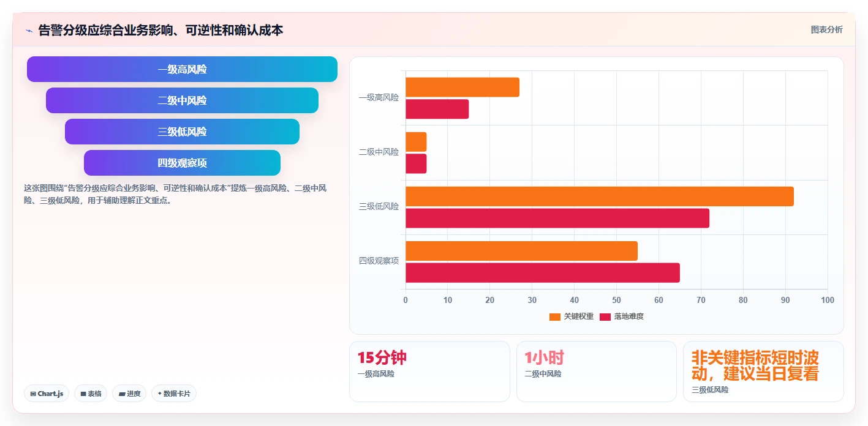Click the 三级低风险 caption in the third card
Screen dimensions: 868x426
[710, 390]
